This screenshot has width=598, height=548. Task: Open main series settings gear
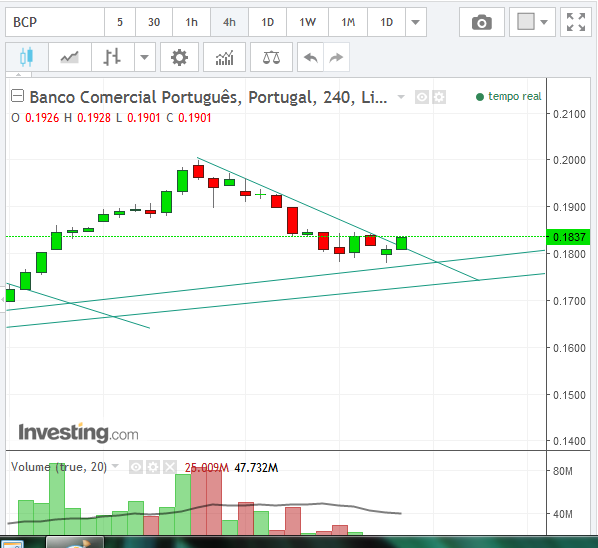439,97
